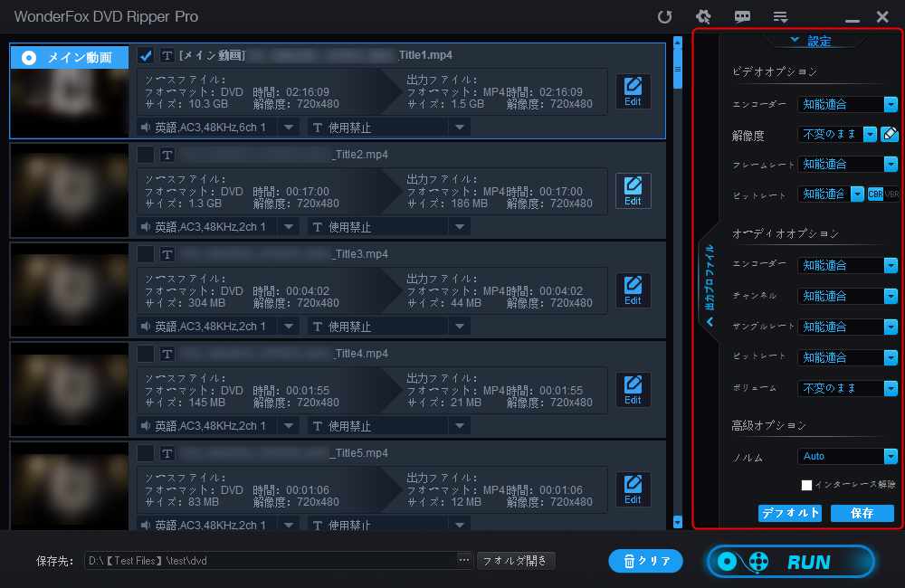Image resolution: width=905 pixels, height=588 pixels.
Task: Click the scrollbar down arrow
Action: [678, 522]
